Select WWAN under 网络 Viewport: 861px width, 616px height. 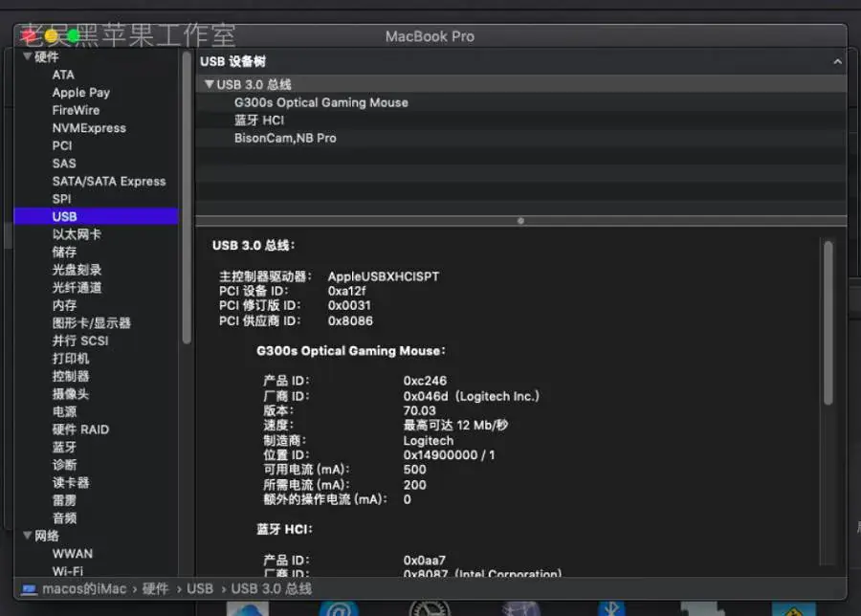click(x=73, y=554)
